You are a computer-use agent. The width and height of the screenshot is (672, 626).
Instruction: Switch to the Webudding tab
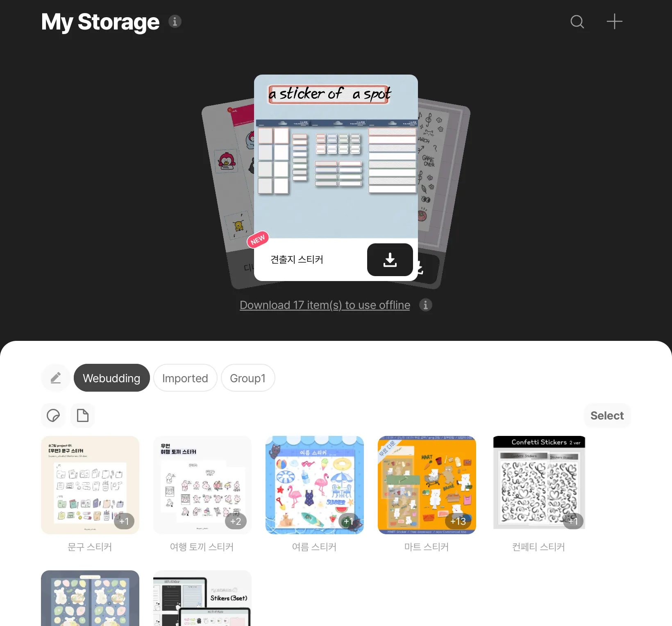(111, 378)
